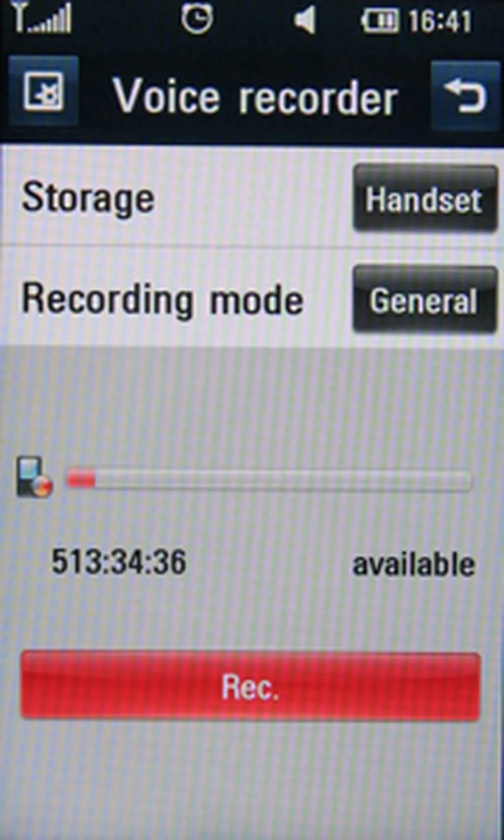Screen dimensions: 504x840
Task: Tap the Voice recorder title
Action: click(255, 96)
